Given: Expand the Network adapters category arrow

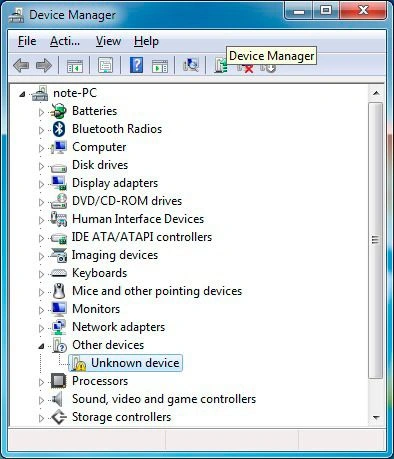Looking at the screenshot, I should coord(41,328).
